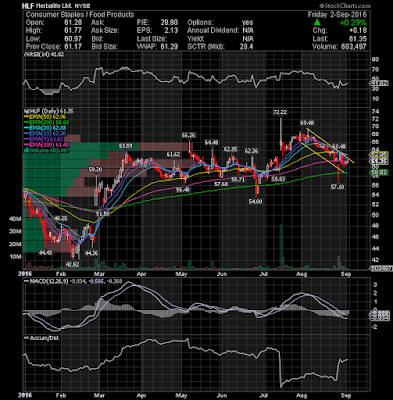Viewport: 393px width, 400px height.
Task: Click the Friday 2-Sep-2016 date
Action: 337,15
